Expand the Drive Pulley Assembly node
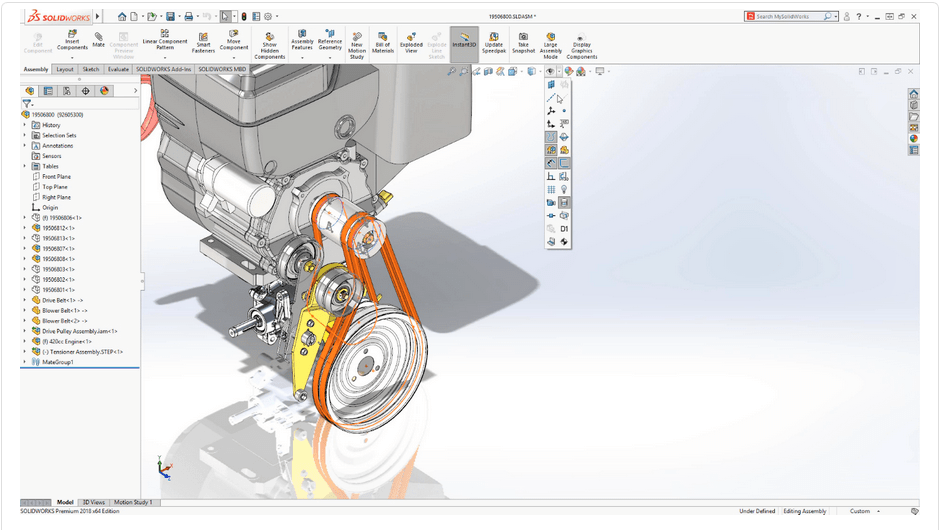This screenshot has width=939, height=530. pos(25,331)
